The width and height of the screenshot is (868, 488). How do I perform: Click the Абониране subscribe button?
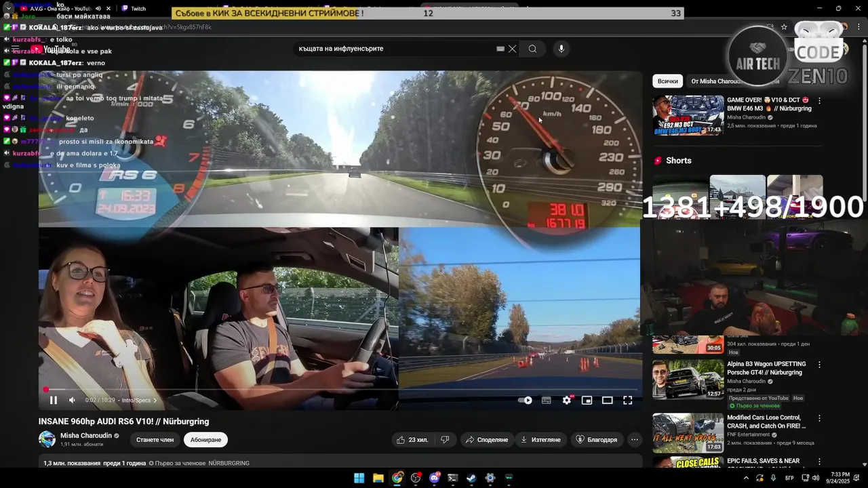coord(205,440)
